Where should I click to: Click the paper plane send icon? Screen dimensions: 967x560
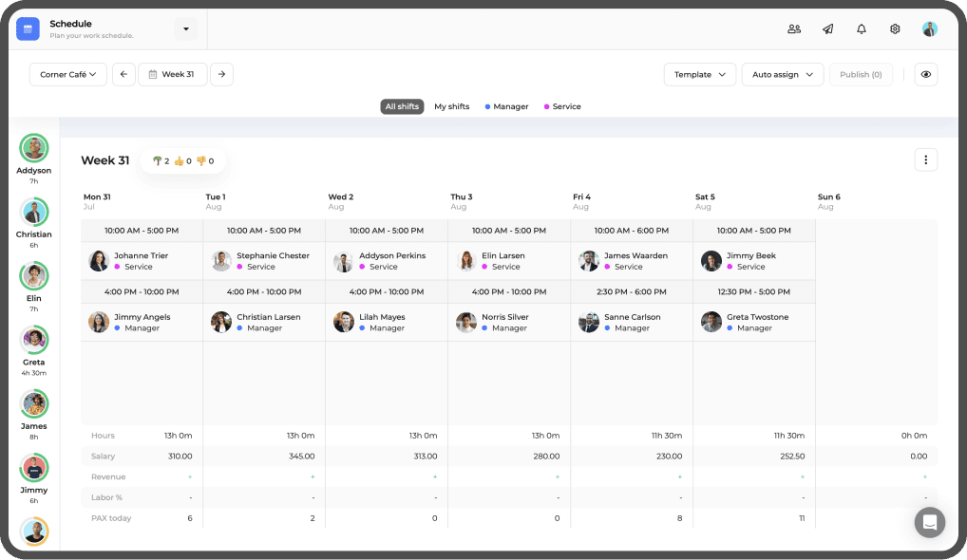tap(827, 29)
